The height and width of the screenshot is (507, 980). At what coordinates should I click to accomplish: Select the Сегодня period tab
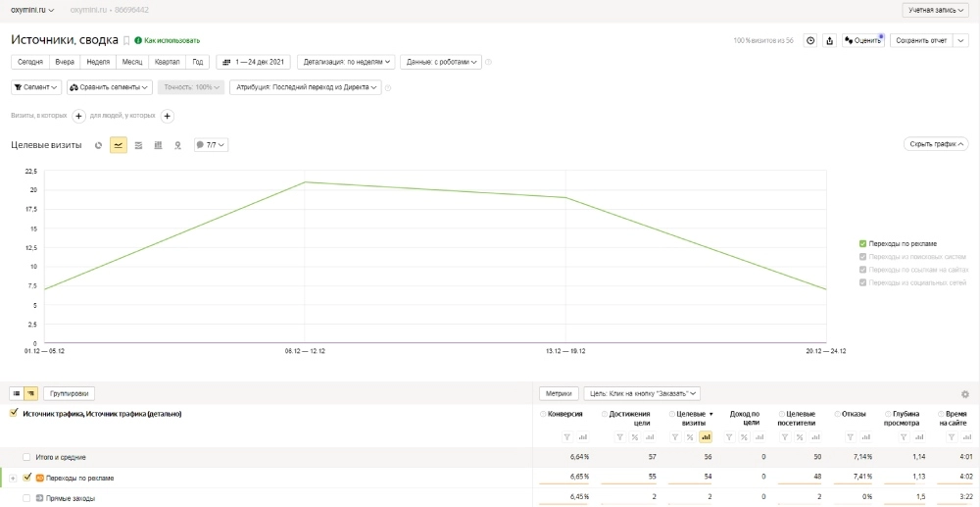(x=30, y=62)
